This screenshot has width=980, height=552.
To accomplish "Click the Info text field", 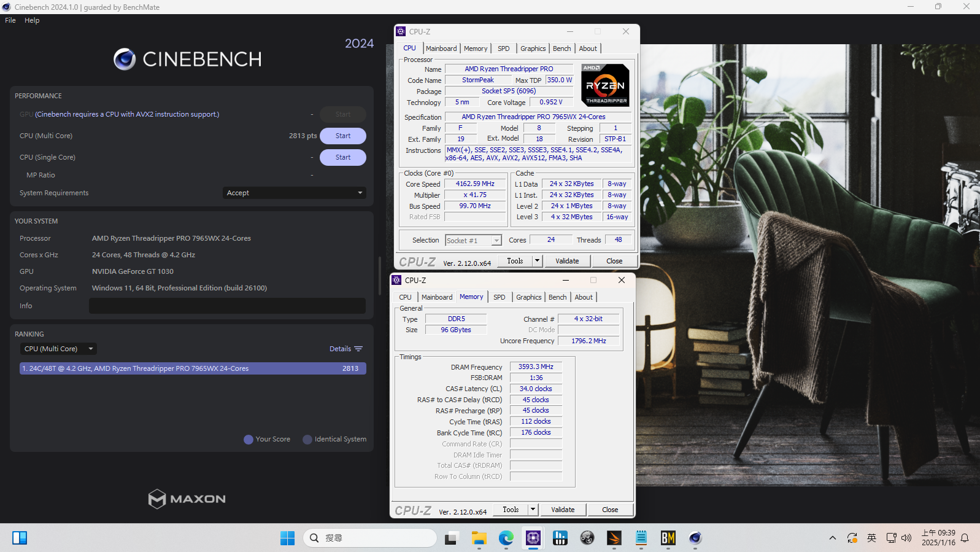I will coord(227,306).
